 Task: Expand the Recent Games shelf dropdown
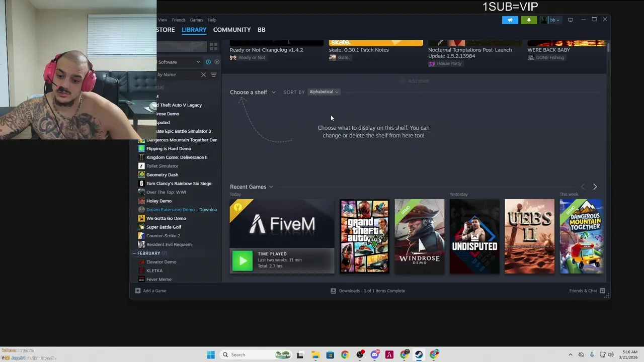(252, 187)
